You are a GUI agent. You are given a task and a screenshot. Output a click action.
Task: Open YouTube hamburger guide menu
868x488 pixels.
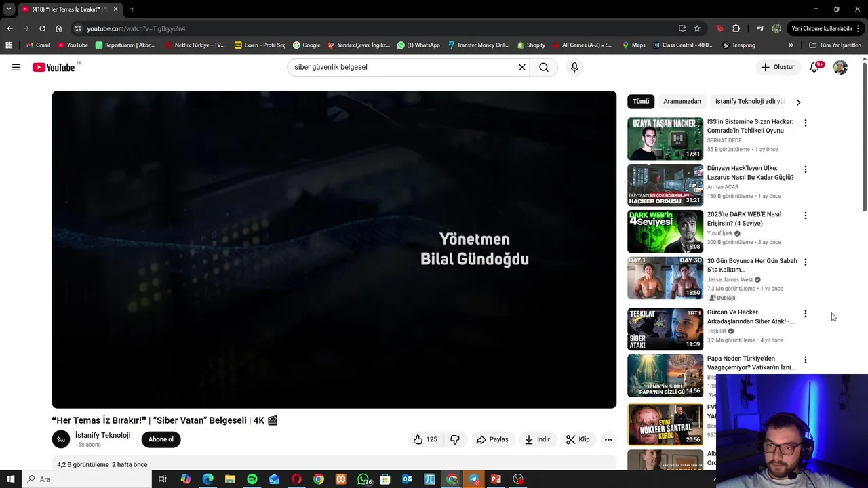tap(16, 67)
